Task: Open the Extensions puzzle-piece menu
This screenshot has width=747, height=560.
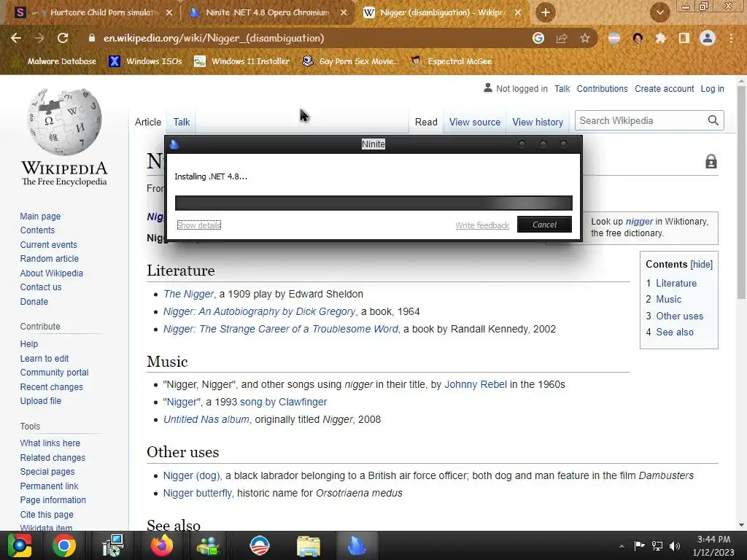Action: point(660,38)
